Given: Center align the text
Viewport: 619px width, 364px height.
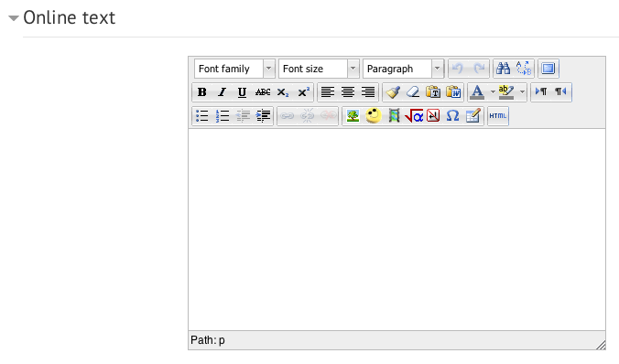Looking at the screenshot, I should coord(348,92).
